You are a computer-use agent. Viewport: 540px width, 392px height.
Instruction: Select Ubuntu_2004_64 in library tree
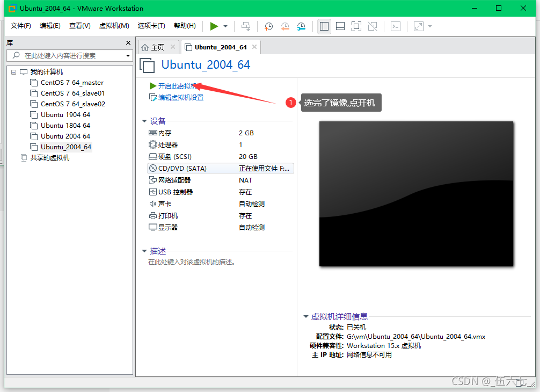click(x=66, y=147)
